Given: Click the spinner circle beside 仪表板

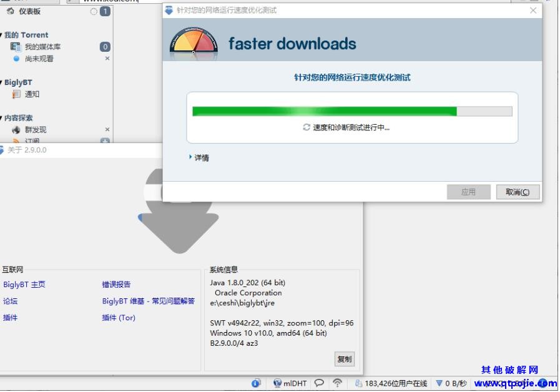Looking at the screenshot, I should pos(94,12).
